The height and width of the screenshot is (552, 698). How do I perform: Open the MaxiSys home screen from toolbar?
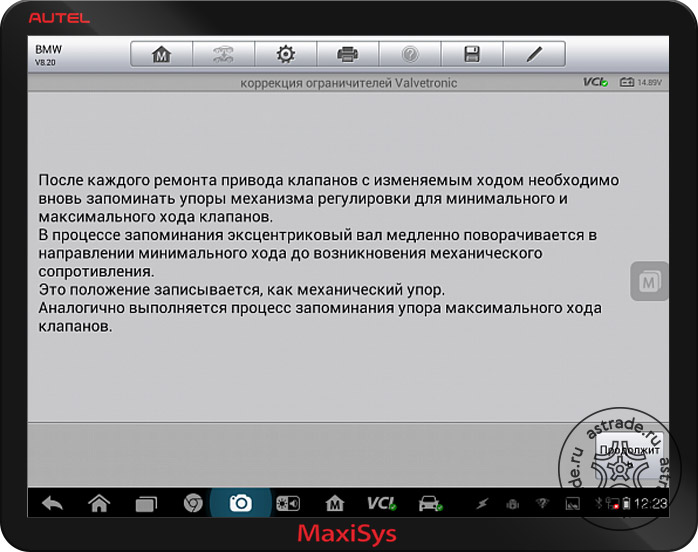pyautogui.click(x=162, y=54)
